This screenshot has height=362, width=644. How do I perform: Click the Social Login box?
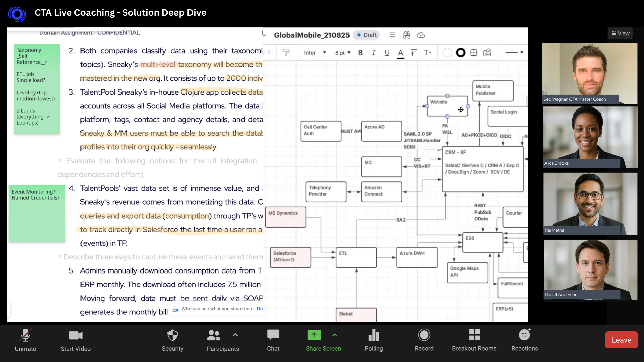(507, 116)
